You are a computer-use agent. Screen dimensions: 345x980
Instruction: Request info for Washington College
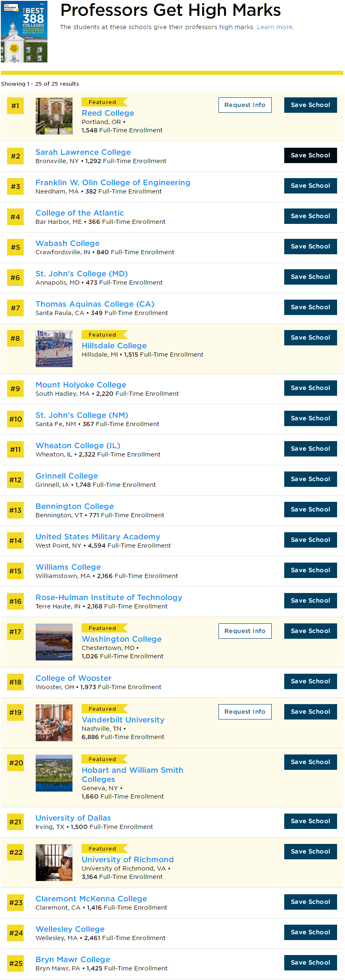click(x=245, y=631)
